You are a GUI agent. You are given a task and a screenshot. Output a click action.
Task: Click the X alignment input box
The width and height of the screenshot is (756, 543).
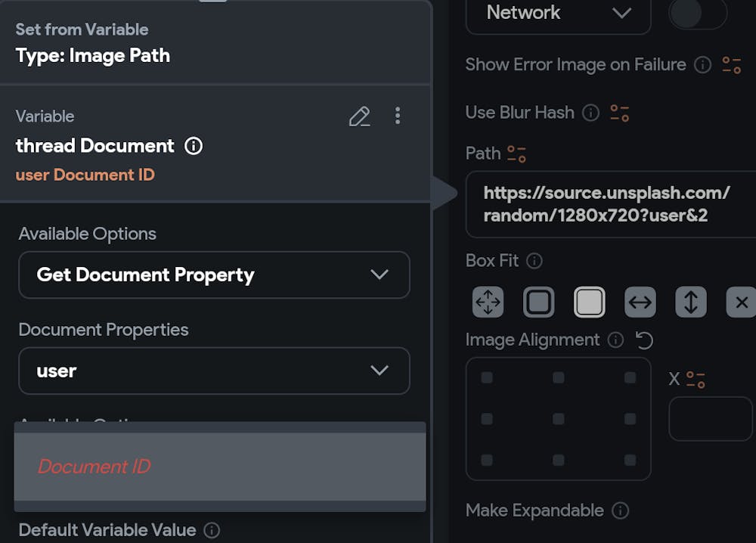(710, 418)
